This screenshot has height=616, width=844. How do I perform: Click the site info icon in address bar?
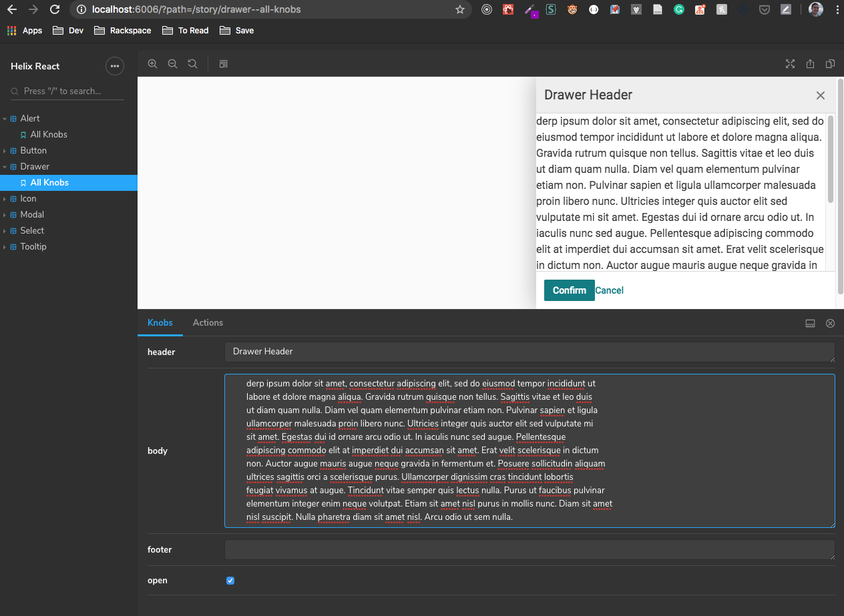pyautogui.click(x=81, y=9)
